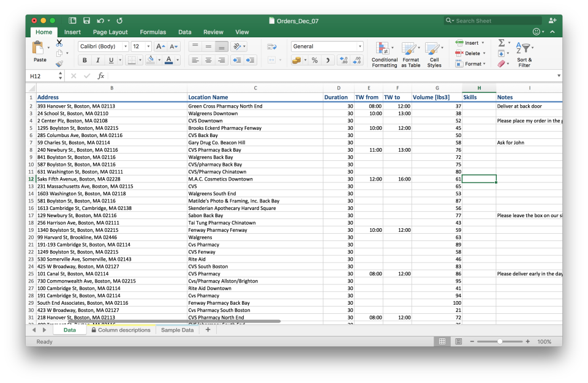Switch to Normal view in status bar
The image size is (588, 383).
pyautogui.click(x=442, y=341)
